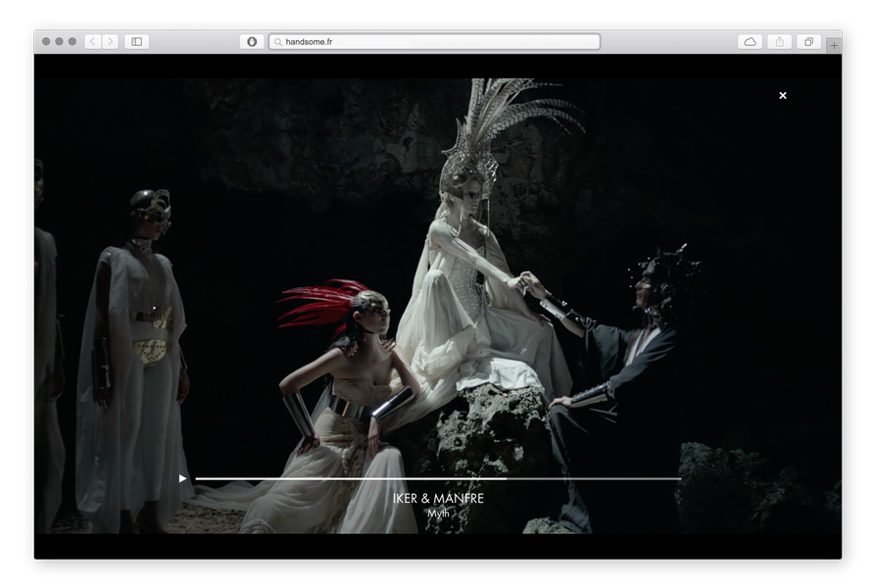Open the Share menu in toolbar
The height and width of the screenshot is (588, 873).
pyautogui.click(x=779, y=42)
